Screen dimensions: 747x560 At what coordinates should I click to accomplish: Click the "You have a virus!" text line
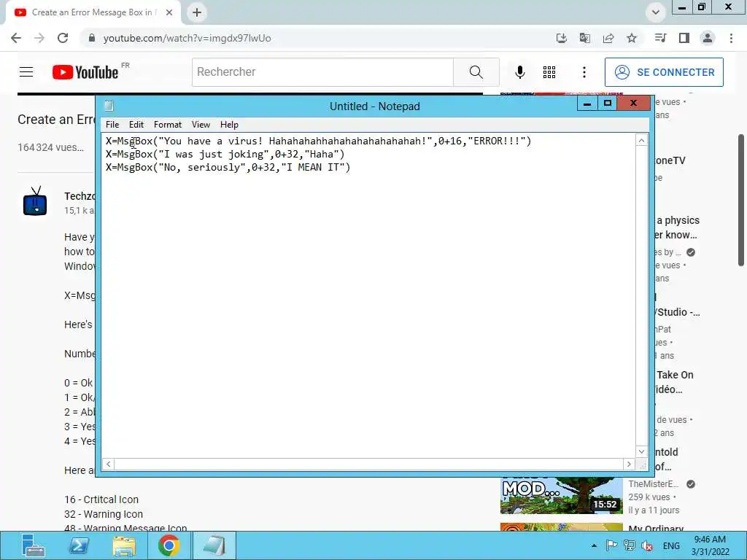[318, 141]
